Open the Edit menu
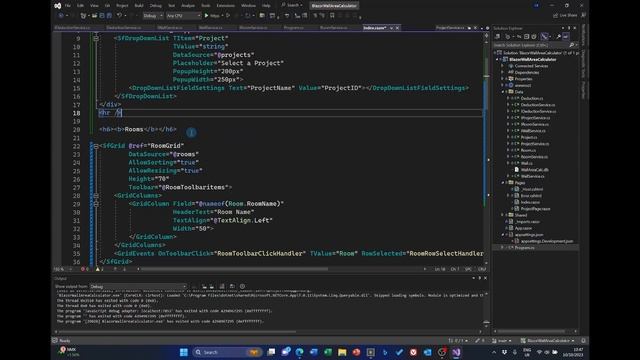Screen dimensions: 640x360 click(80, 6)
